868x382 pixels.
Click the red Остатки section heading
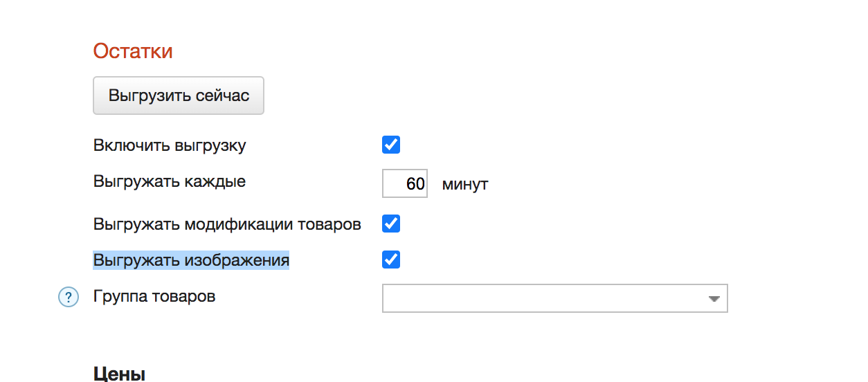133,51
